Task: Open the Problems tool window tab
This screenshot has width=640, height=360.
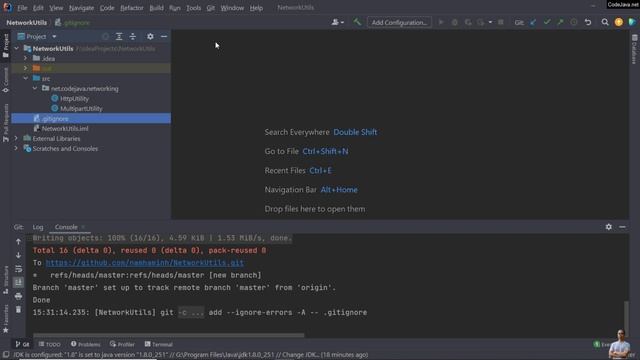Action: pos(85,344)
